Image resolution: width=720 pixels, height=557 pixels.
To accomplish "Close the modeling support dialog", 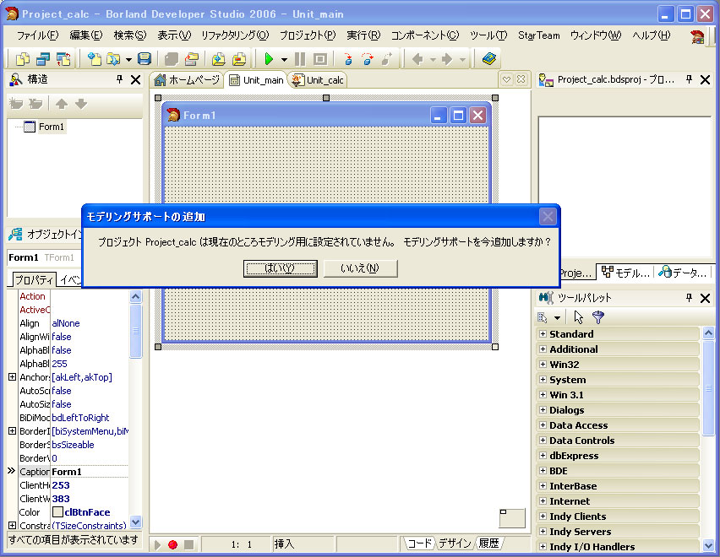I will pyautogui.click(x=547, y=216).
